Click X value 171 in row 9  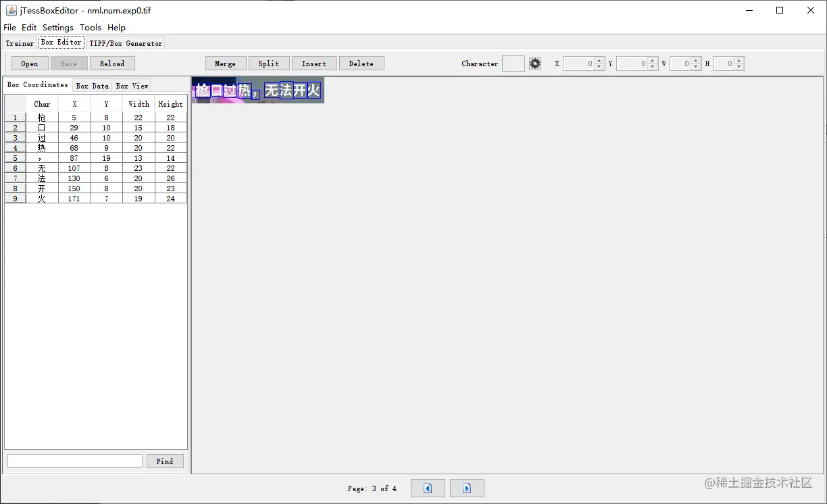(74, 199)
